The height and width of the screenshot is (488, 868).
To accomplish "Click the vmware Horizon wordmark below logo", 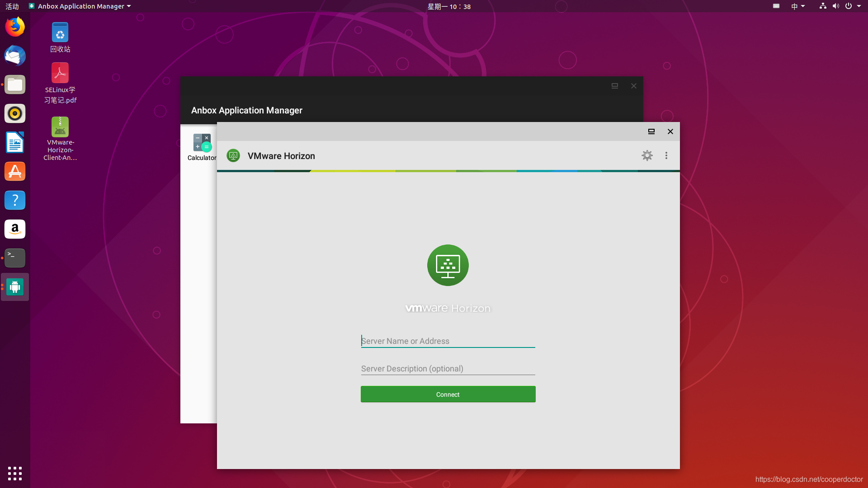I will tap(448, 308).
